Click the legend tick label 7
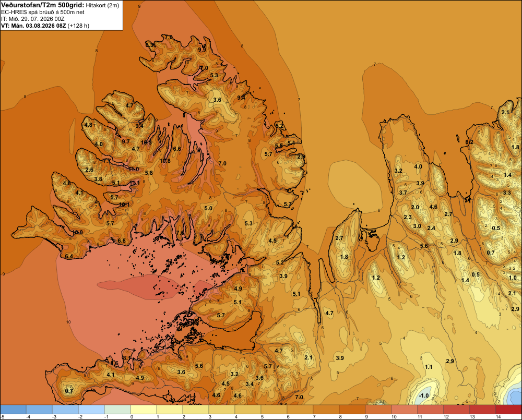This screenshot has width=522, height=420. [314, 417]
